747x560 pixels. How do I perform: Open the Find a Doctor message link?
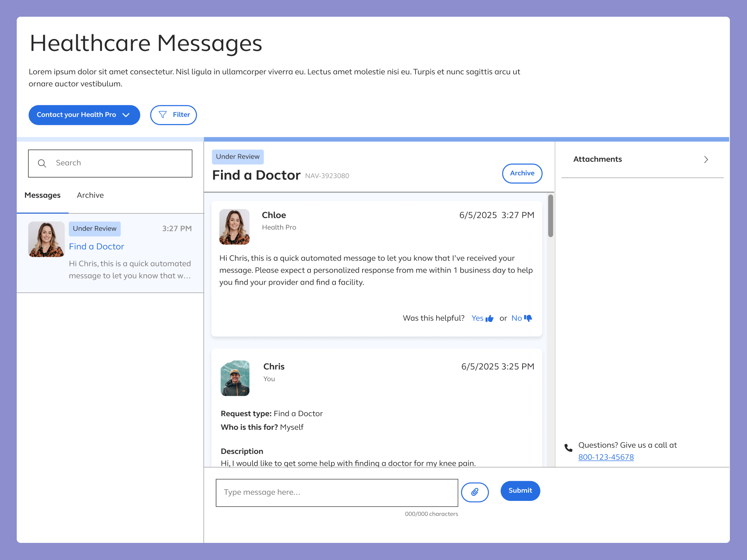coord(96,247)
